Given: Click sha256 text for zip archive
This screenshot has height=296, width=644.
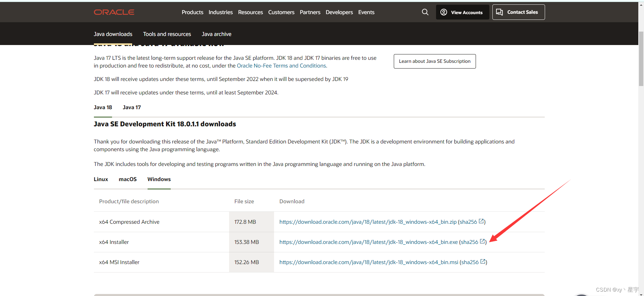Looking at the screenshot, I should click(x=468, y=222).
